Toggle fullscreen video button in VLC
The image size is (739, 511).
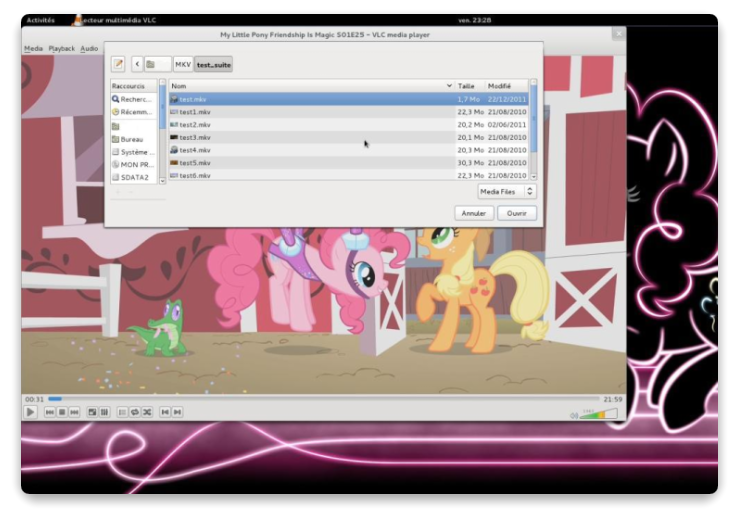92,412
